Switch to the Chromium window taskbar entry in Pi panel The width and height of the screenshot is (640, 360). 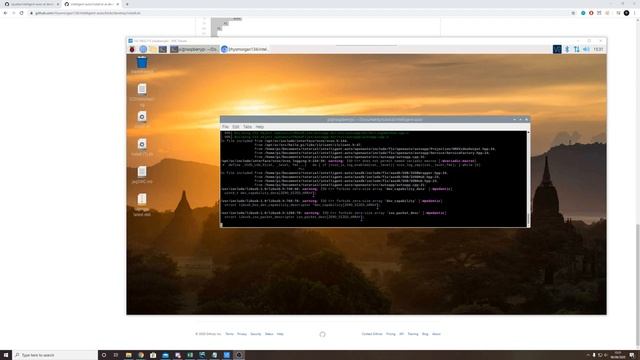(245, 49)
